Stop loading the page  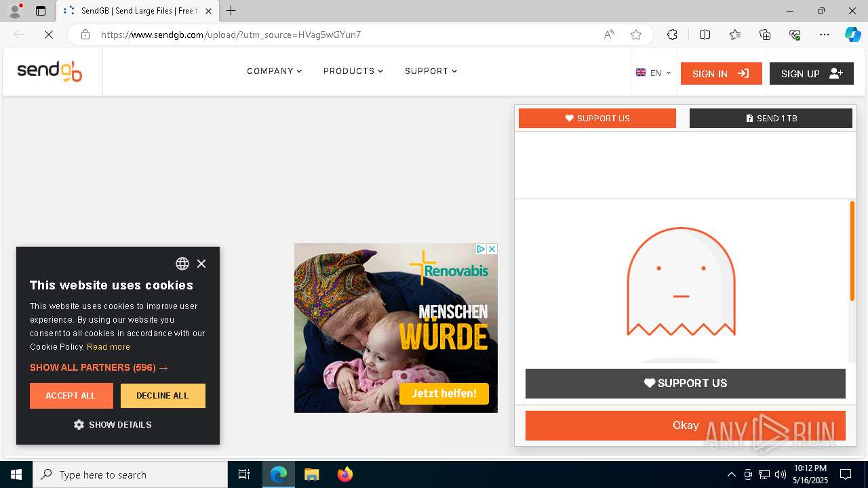[49, 35]
